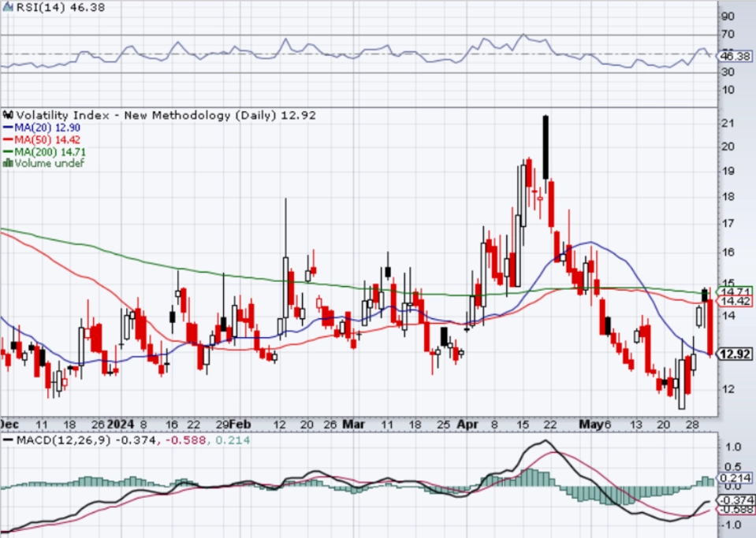The width and height of the screenshot is (756, 538).
Task: Click the volume bars icon near Volume undef
Action: click(x=8, y=163)
